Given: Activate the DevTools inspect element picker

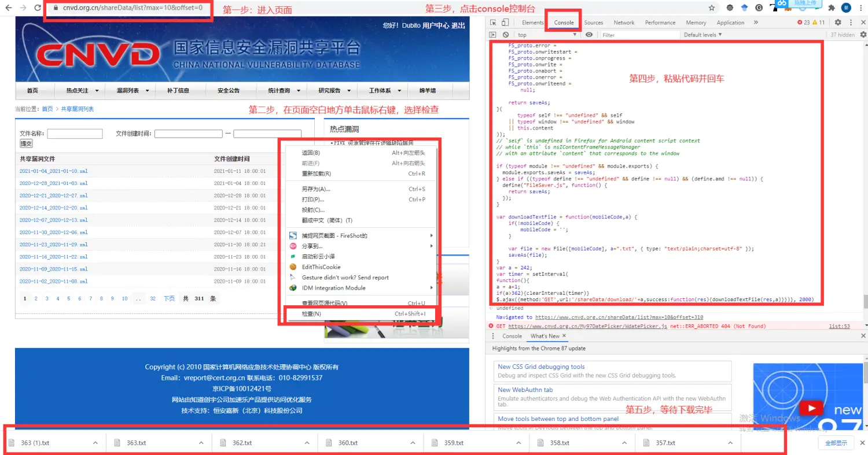Looking at the screenshot, I should pos(493,23).
